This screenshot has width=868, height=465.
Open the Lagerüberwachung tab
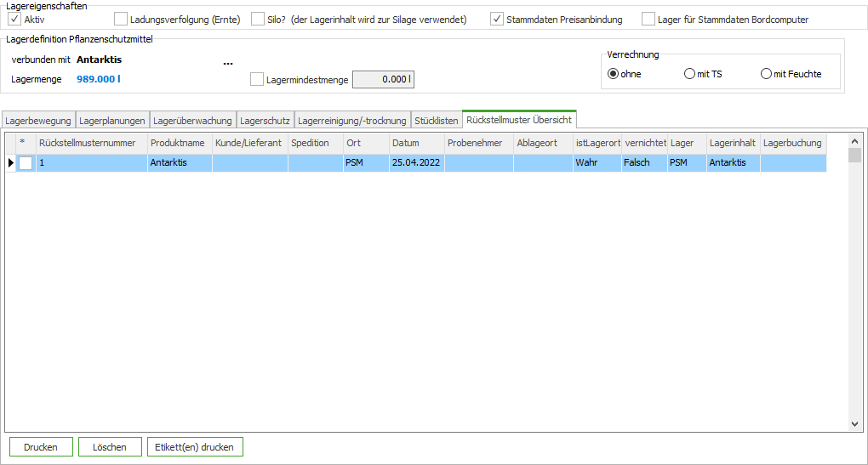[x=192, y=121]
